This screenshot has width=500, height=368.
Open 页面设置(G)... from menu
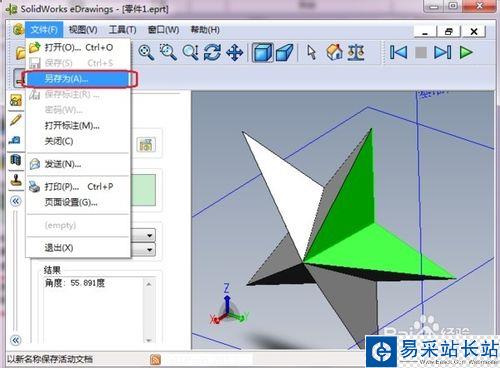point(78,202)
